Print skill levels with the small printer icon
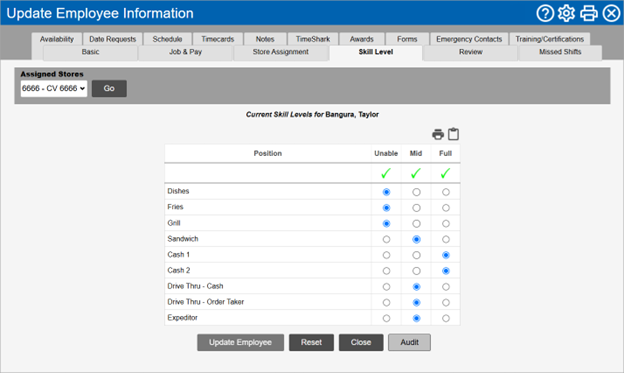Viewport: 624px width, 373px height. tap(438, 135)
